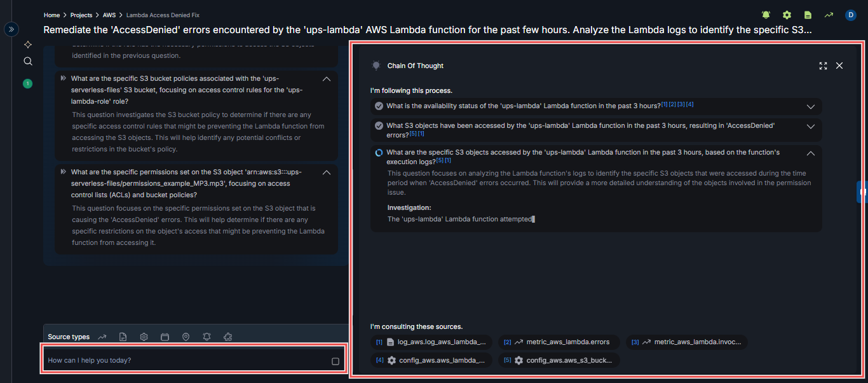Click the green document icon in header

[808, 15]
